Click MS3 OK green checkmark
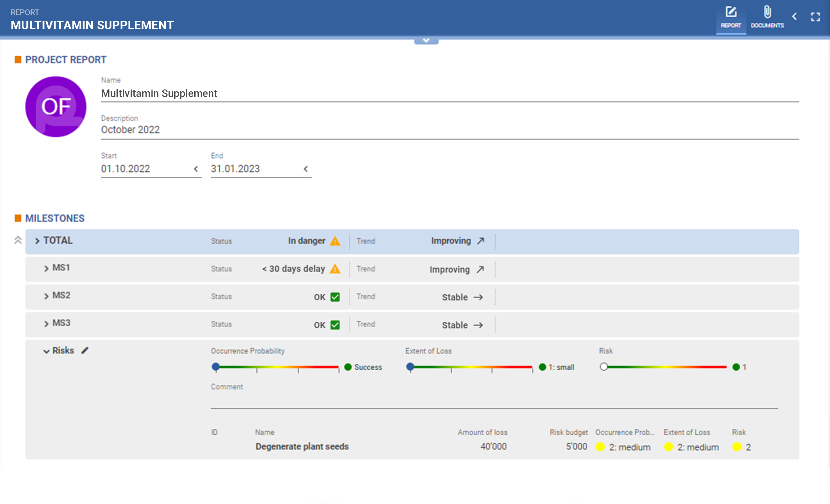The image size is (830, 504). pyautogui.click(x=335, y=325)
